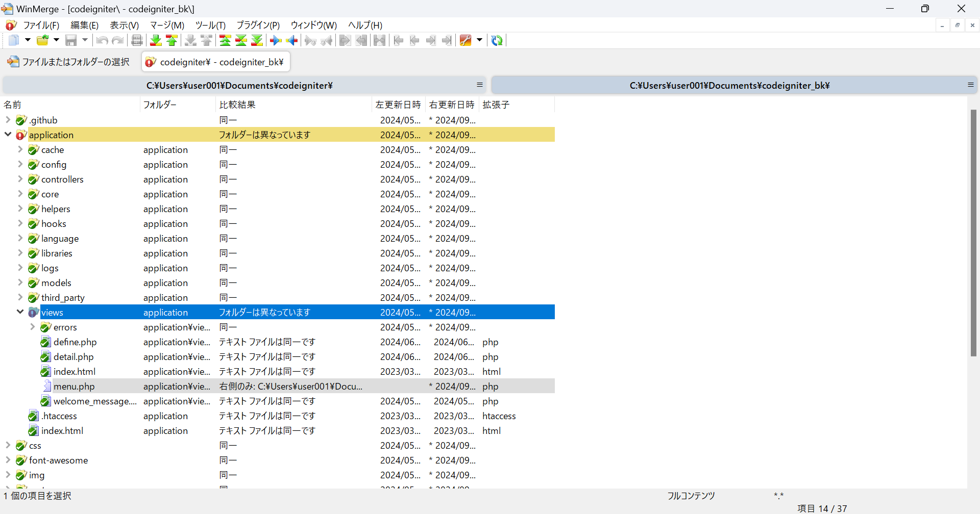980x514 pixels.
Task: Open the ファイルまたはフォルダーの選択 tab
Action: [x=68, y=61]
